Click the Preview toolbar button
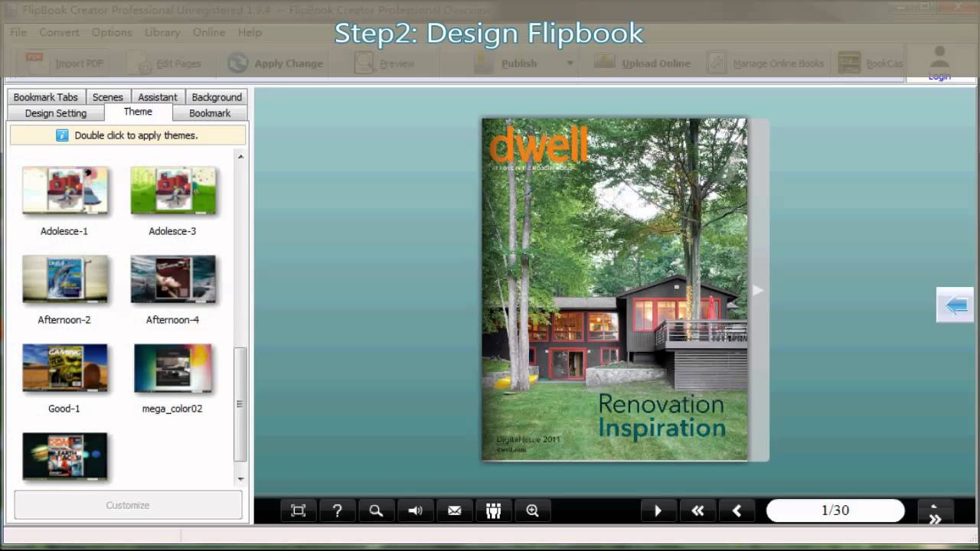Viewport: 980px width, 551px height. 384,64
